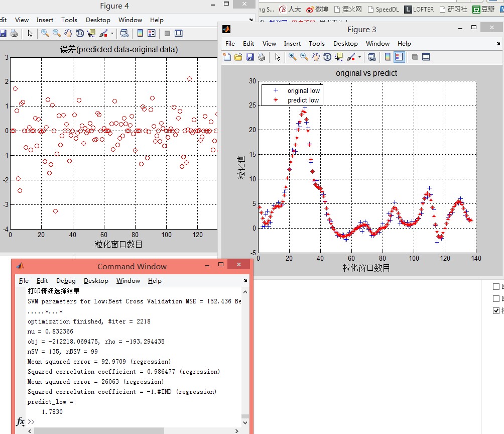
Task: Show plot tools and dock Figure 3
Action: (x=425, y=57)
